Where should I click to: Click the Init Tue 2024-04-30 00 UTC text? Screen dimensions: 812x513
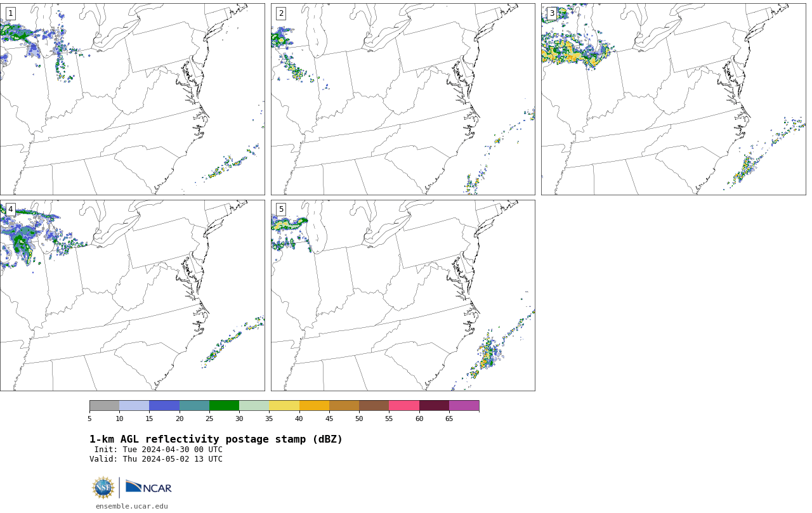pos(159,450)
